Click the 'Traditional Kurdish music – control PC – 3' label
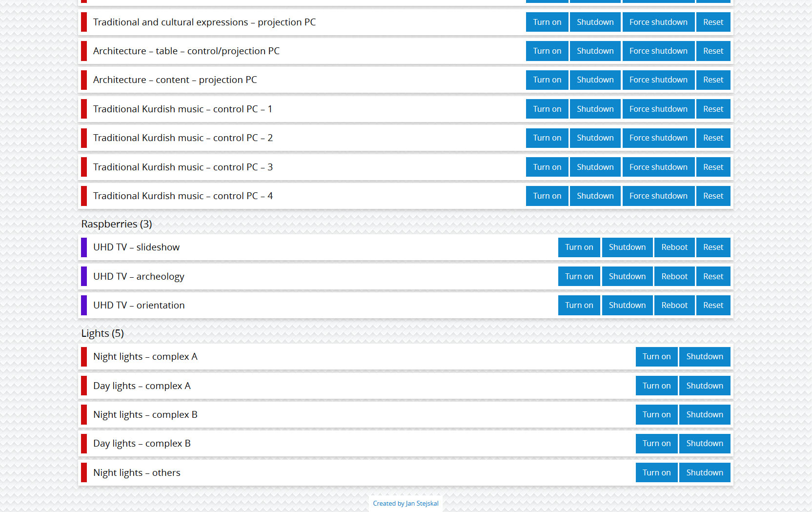The image size is (812, 512). [183, 167]
